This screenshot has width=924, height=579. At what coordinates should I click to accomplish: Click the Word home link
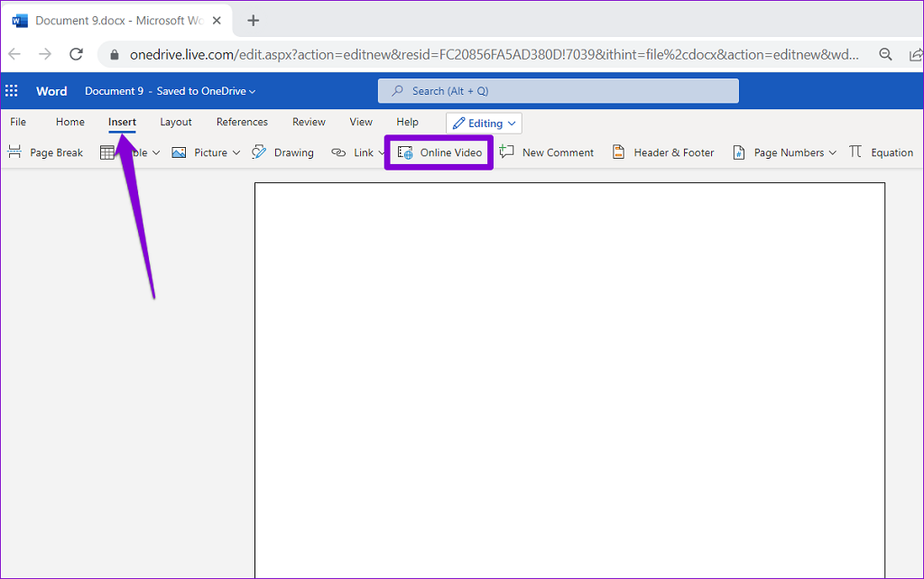(x=51, y=91)
